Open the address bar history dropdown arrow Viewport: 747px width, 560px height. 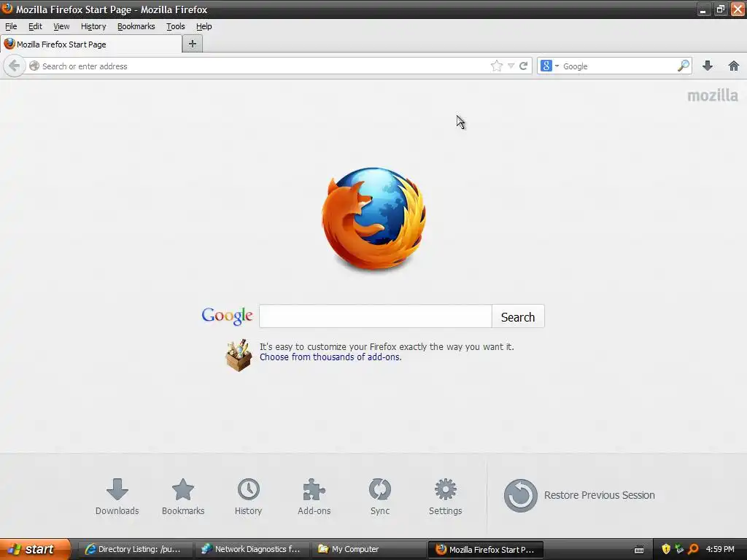[511, 66]
